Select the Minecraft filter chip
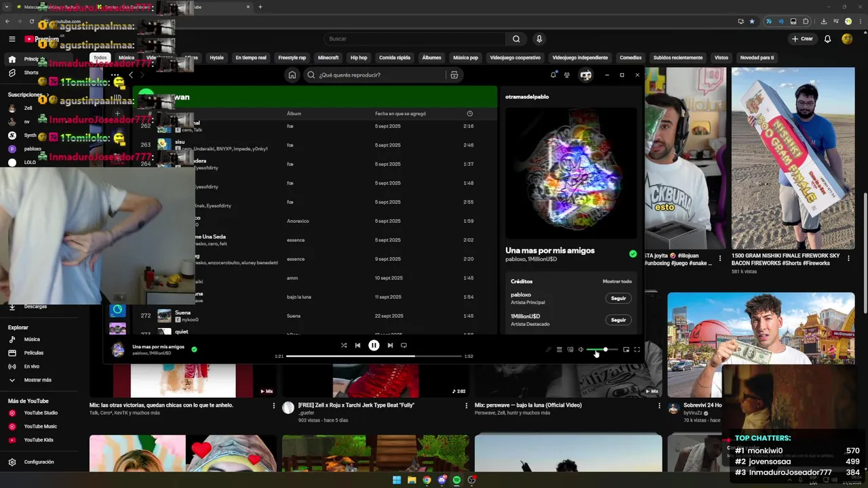 [x=328, y=58]
